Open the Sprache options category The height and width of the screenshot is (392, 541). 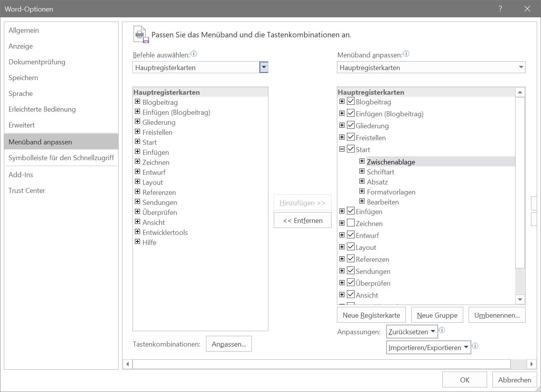61,93
